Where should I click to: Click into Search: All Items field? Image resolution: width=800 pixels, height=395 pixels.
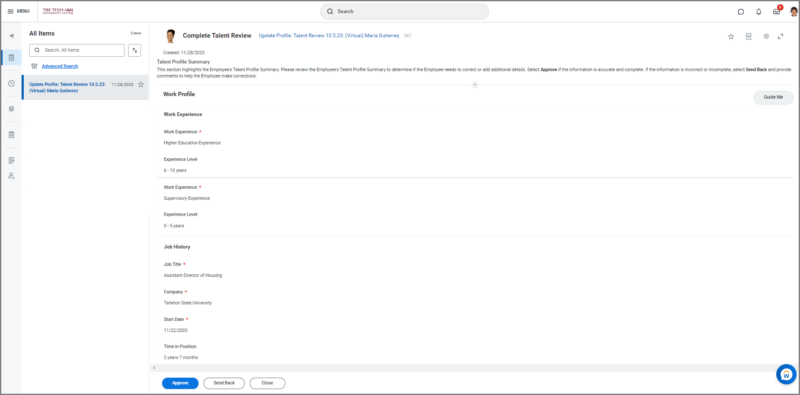[x=77, y=50]
